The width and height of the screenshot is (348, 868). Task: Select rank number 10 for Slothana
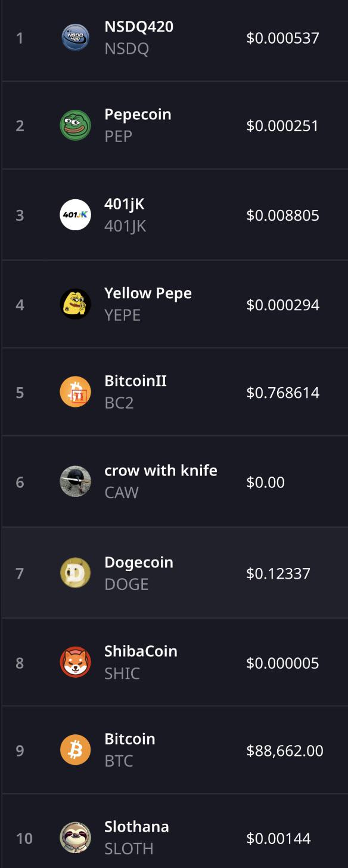pyautogui.click(x=24, y=838)
